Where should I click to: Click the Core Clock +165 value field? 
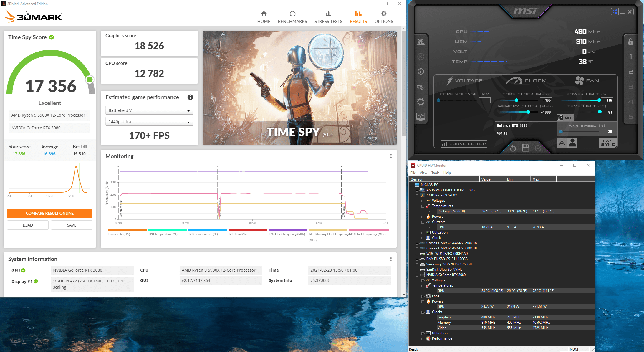(x=546, y=100)
